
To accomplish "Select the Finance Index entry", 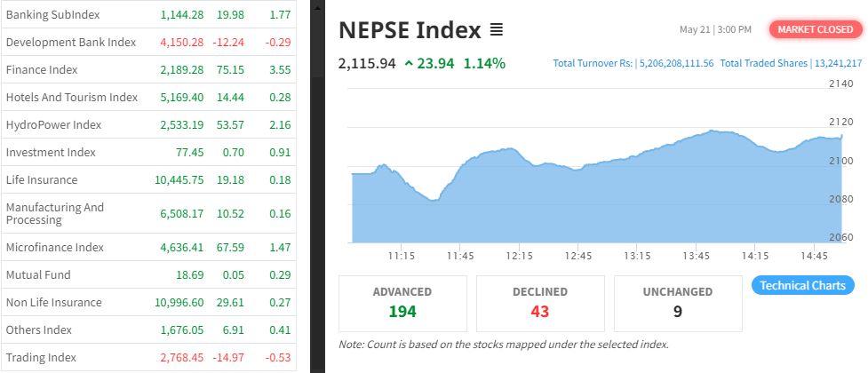I will click(x=42, y=70).
